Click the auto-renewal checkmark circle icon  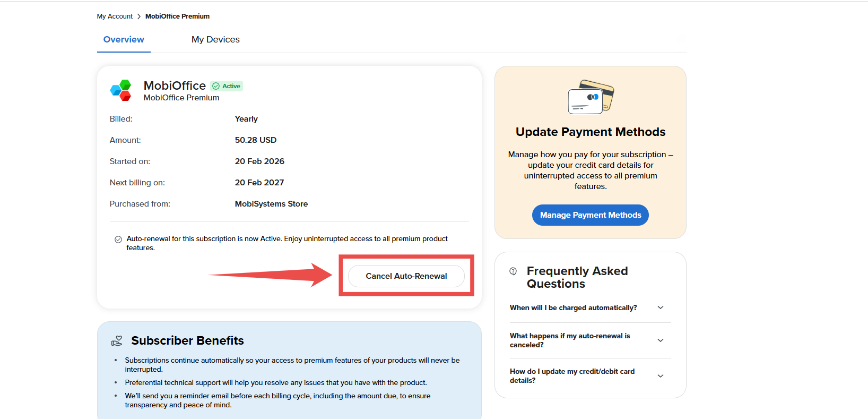click(x=118, y=240)
